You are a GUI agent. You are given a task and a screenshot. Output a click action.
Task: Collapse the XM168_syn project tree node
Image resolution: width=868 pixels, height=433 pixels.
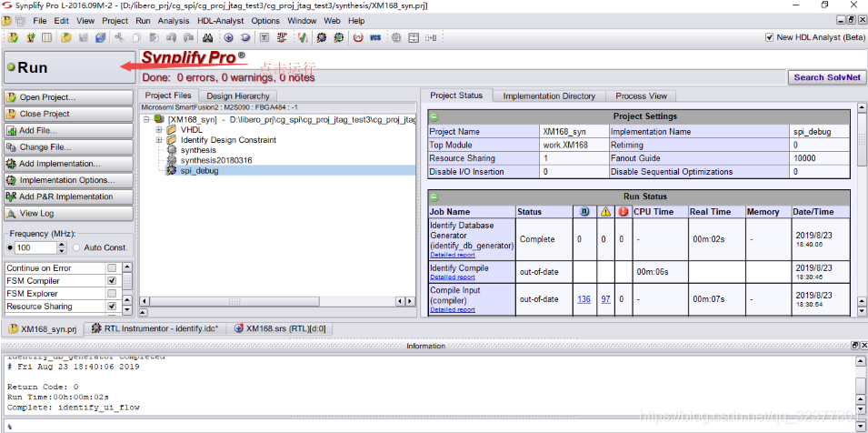coord(146,119)
